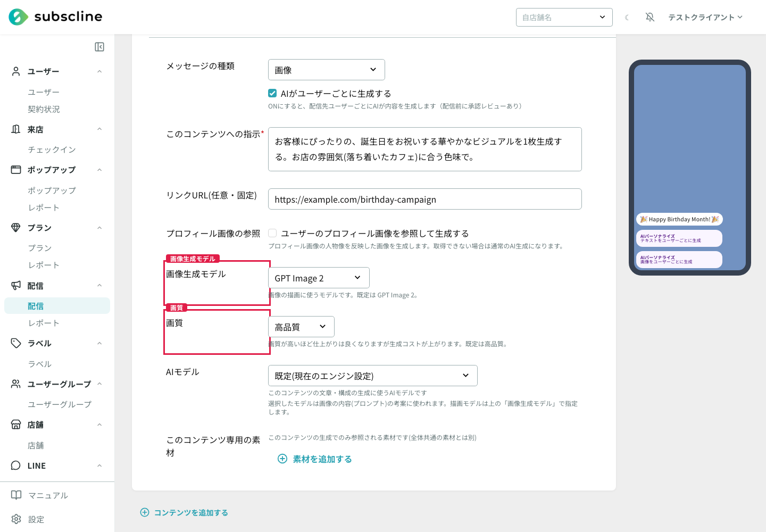The width and height of the screenshot is (766, 532).
Task: Collapse the ユーザー section chevron
Action: tap(99, 71)
